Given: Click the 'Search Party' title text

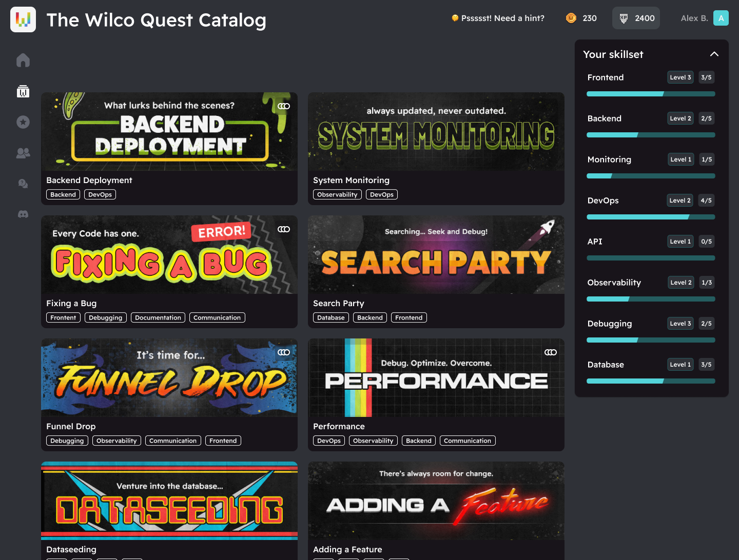Looking at the screenshot, I should coord(339,303).
